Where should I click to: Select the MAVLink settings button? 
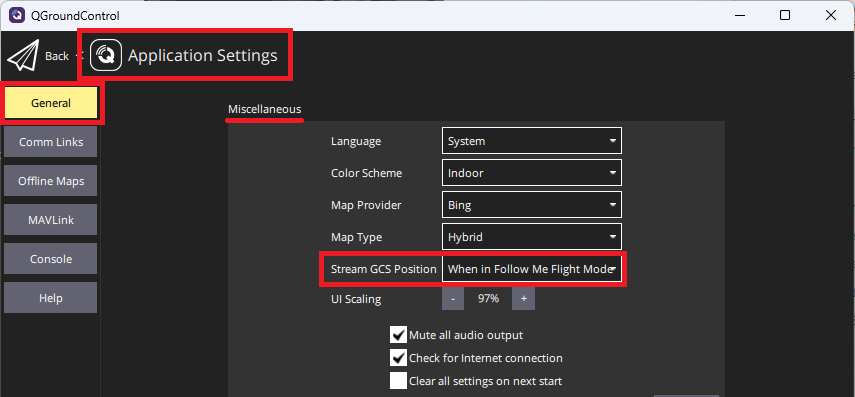click(51, 220)
